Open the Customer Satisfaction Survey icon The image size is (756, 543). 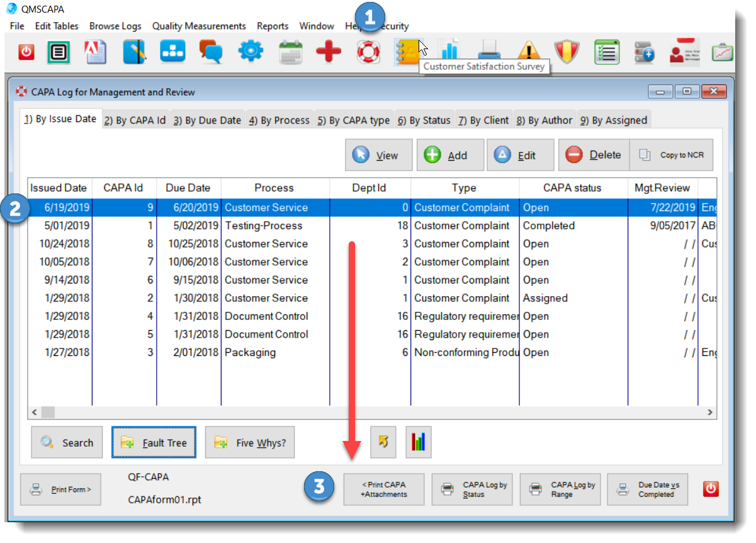click(407, 52)
